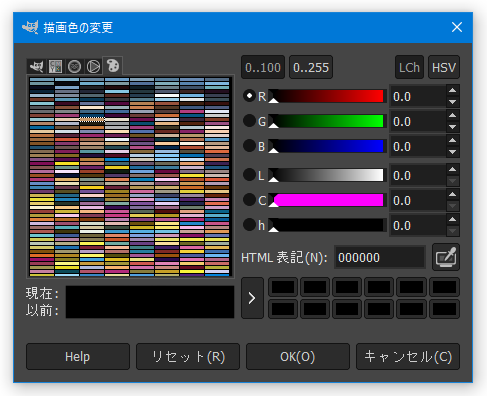The width and height of the screenshot is (487, 396).
Task: Click the highlighted dotted-outline palette color
Action: tap(92, 119)
